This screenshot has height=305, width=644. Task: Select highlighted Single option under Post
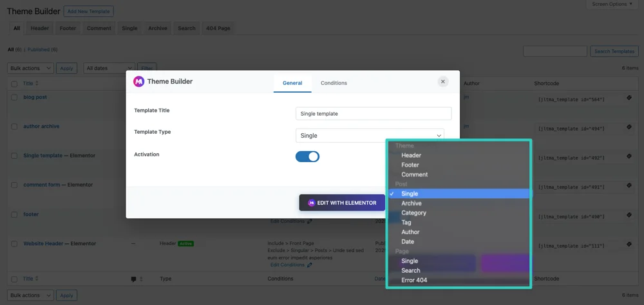click(459, 194)
